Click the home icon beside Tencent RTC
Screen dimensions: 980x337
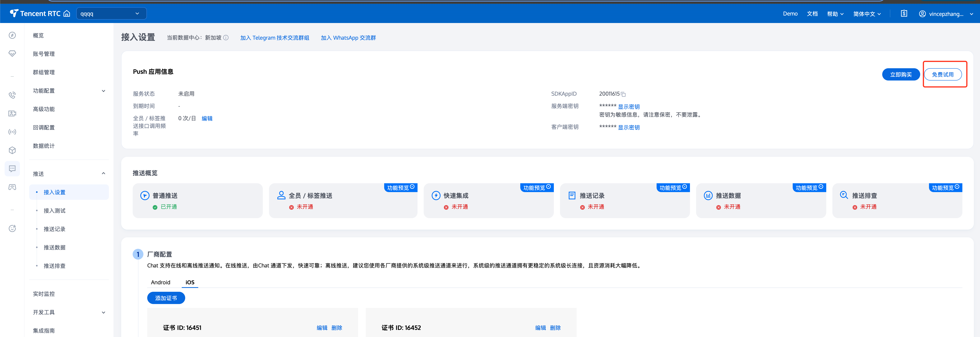point(67,14)
